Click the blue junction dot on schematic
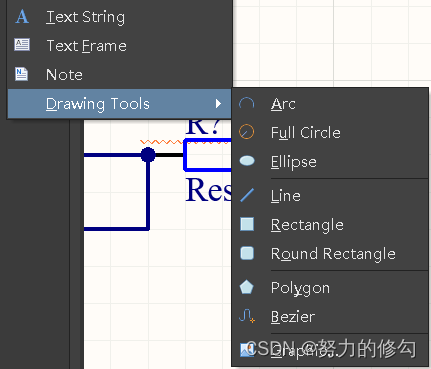431x369 pixels. 148,155
